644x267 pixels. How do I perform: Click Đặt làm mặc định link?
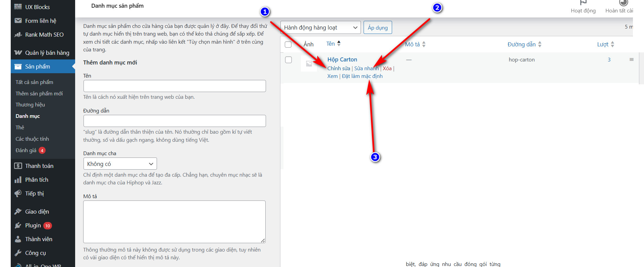tap(362, 76)
